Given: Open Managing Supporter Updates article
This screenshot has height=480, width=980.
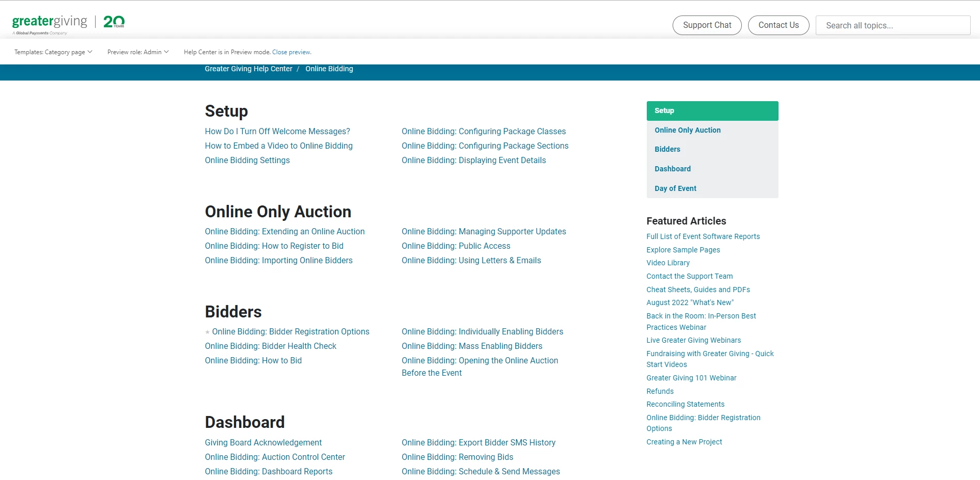Looking at the screenshot, I should click(484, 232).
